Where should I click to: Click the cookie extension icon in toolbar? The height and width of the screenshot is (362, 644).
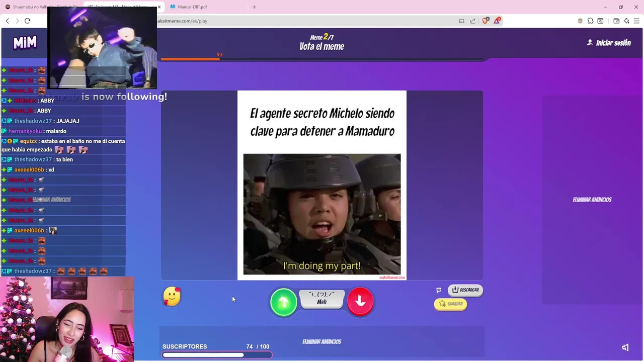point(580,21)
